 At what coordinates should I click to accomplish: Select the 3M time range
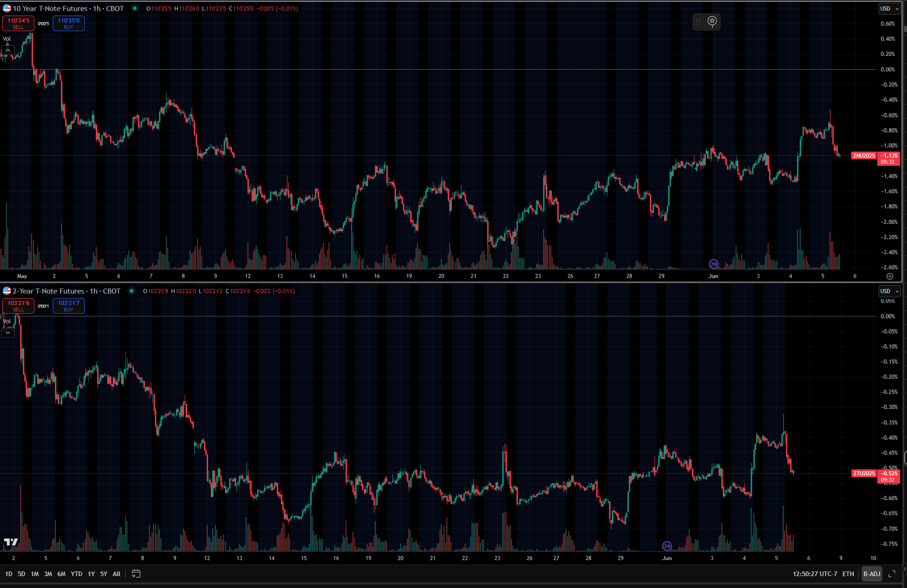(48, 574)
